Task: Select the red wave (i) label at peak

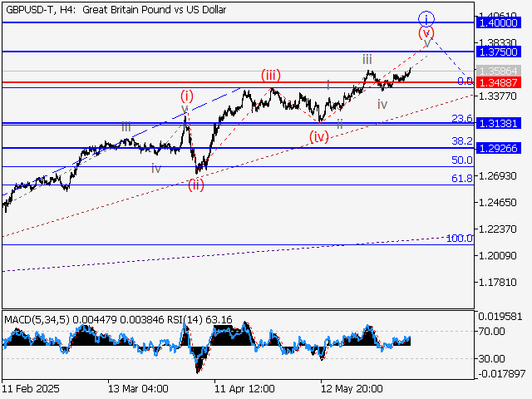Action: point(187,96)
